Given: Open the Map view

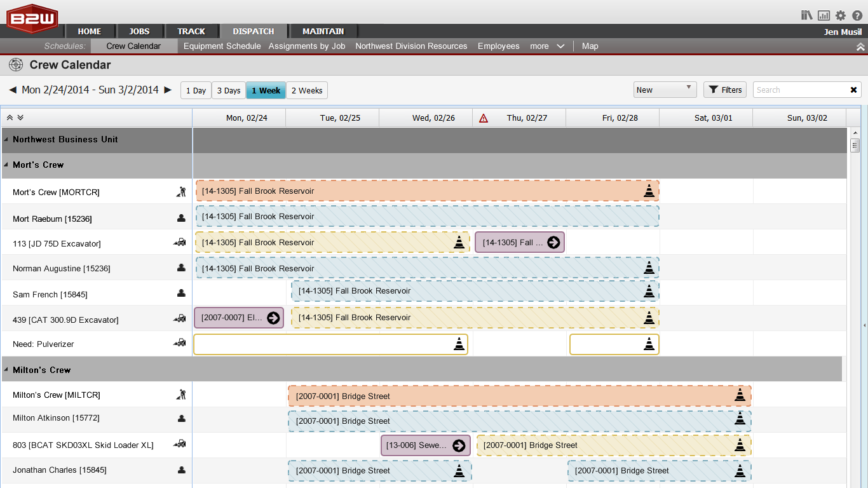Looking at the screenshot, I should click(x=590, y=46).
